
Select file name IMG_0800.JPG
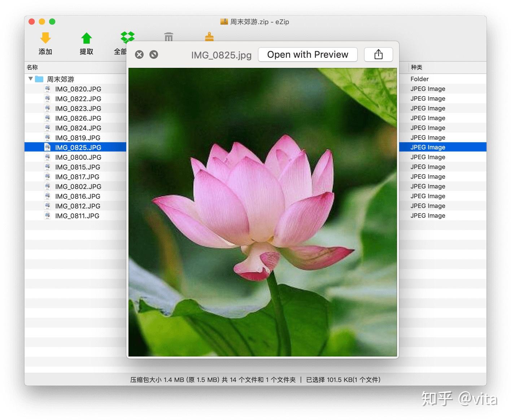(78, 157)
